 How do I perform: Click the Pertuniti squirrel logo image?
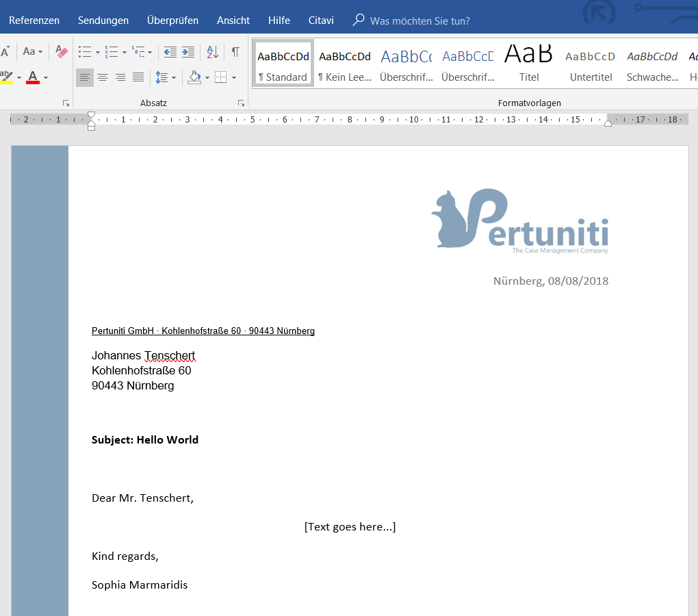point(519,221)
